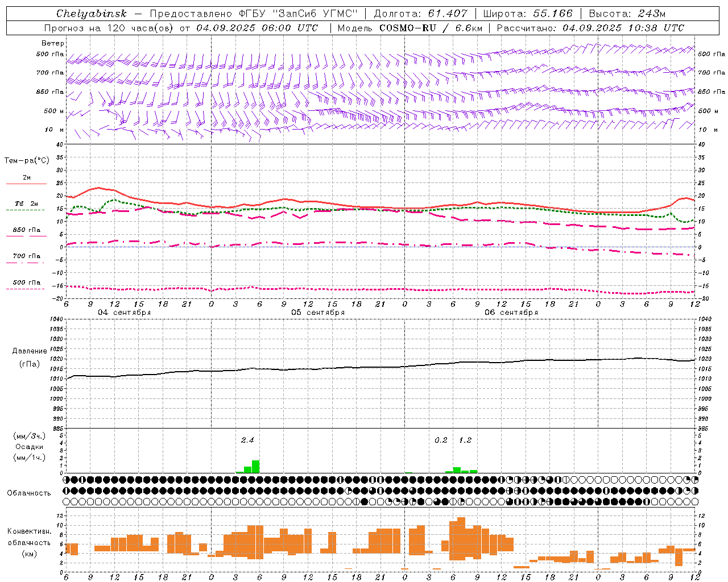Click the (гПа) unit label under Давление
The image size is (728, 582).
pos(30,364)
